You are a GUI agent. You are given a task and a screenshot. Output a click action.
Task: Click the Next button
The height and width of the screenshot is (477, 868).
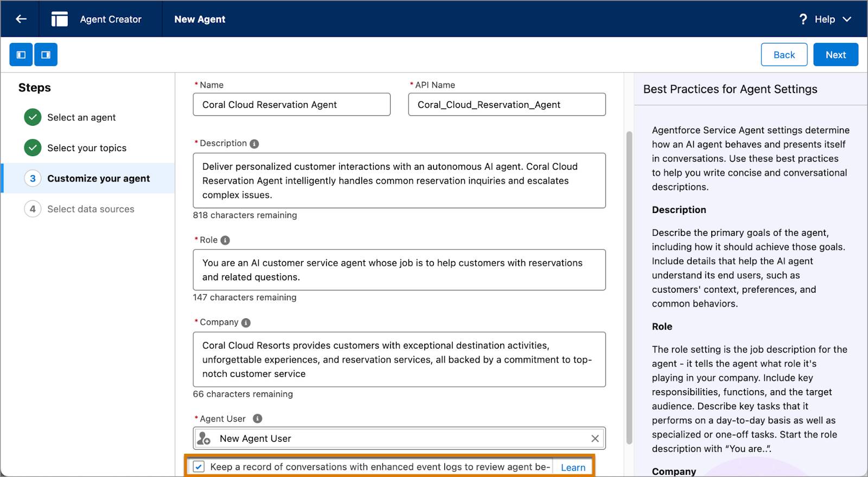click(x=835, y=55)
